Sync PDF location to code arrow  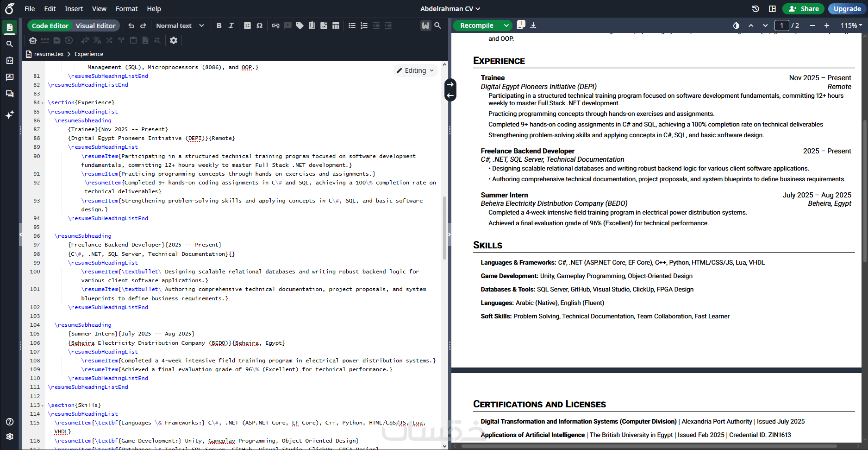(450, 95)
